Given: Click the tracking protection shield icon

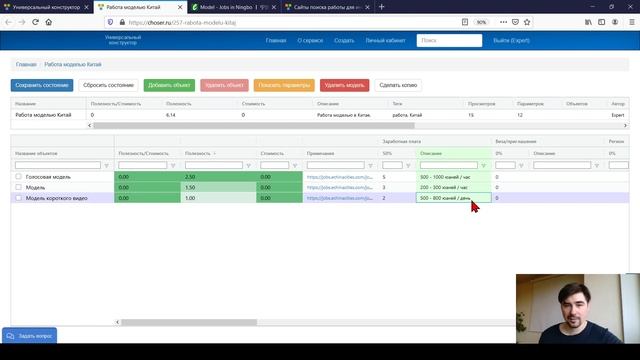Looking at the screenshot, I should (110, 22).
